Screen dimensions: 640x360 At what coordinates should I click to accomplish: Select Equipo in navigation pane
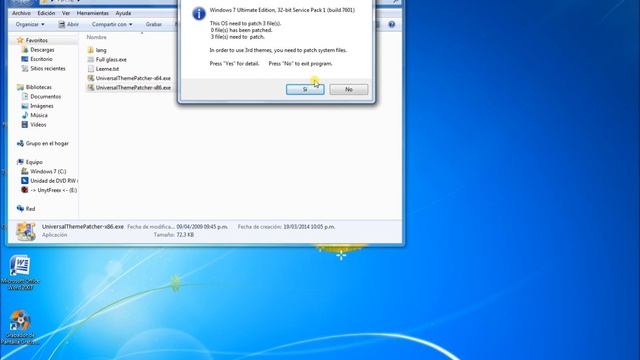click(34, 162)
